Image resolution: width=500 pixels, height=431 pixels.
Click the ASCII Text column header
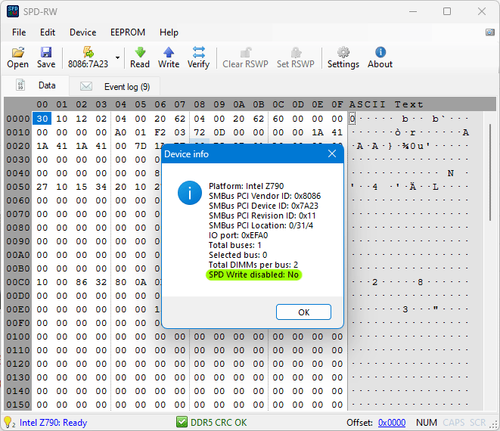click(x=386, y=104)
